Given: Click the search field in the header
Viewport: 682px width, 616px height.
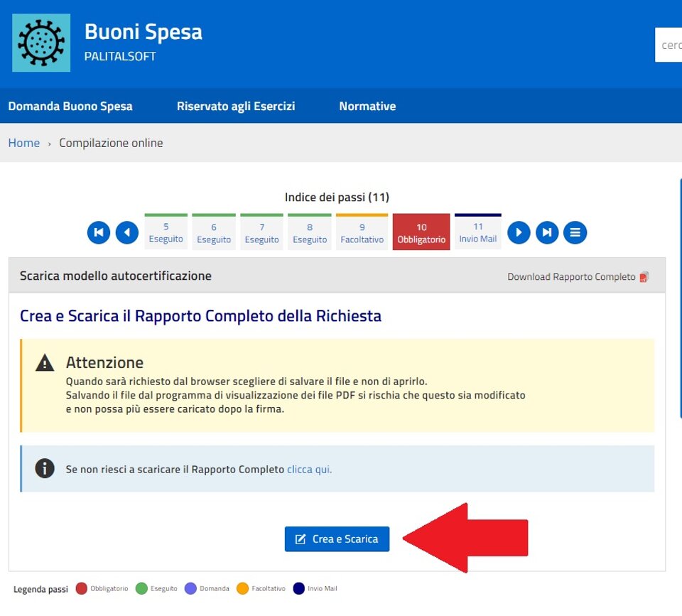Looking at the screenshot, I should click(x=669, y=45).
